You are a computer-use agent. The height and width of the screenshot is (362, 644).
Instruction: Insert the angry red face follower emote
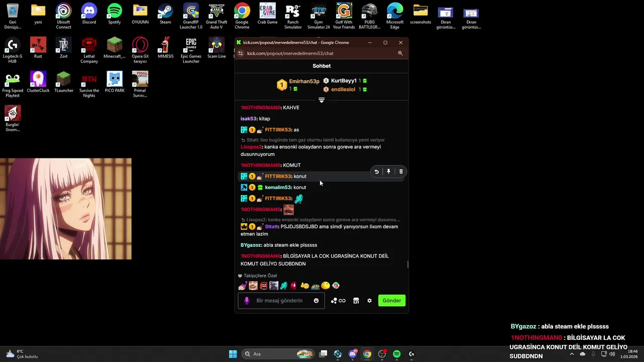263,286
